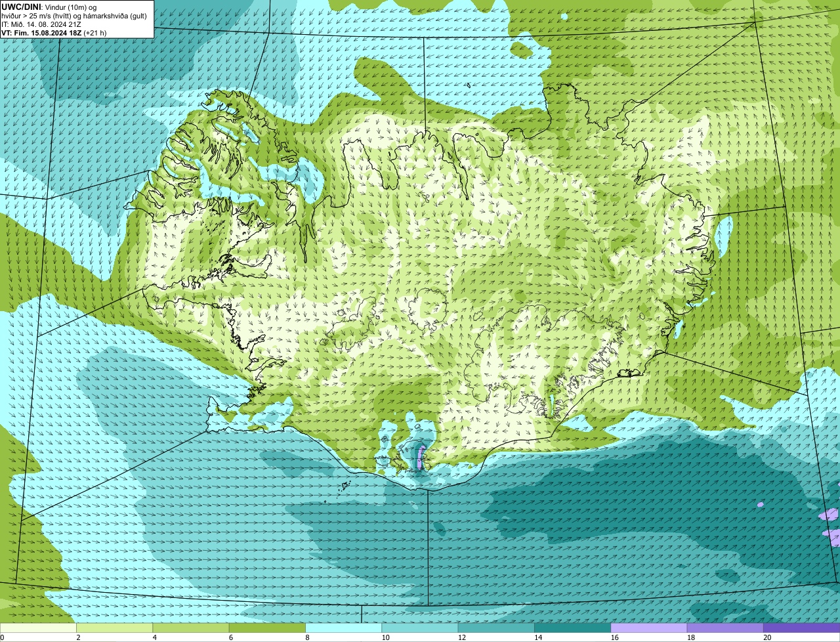Click the 'VT: Fim. 15.08.2024 18Z (+21 h)' line
This screenshot has height=642, width=840.
[54, 33]
